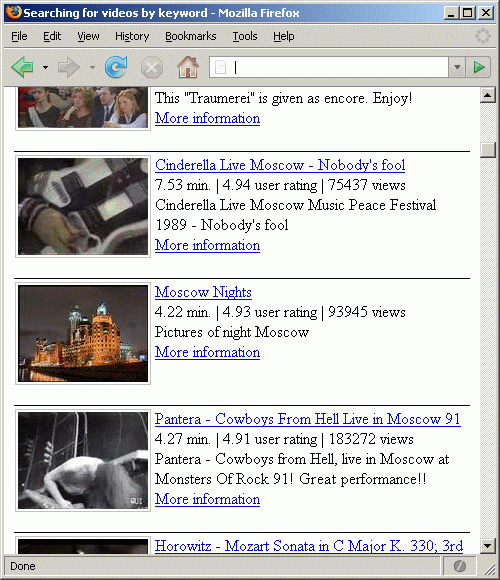Click More information under Pantera description

pyautogui.click(x=207, y=499)
